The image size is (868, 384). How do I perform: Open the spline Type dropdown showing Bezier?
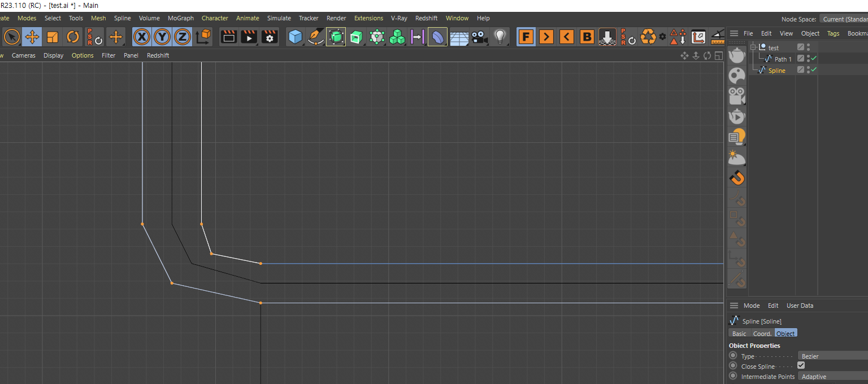(x=833, y=356)
